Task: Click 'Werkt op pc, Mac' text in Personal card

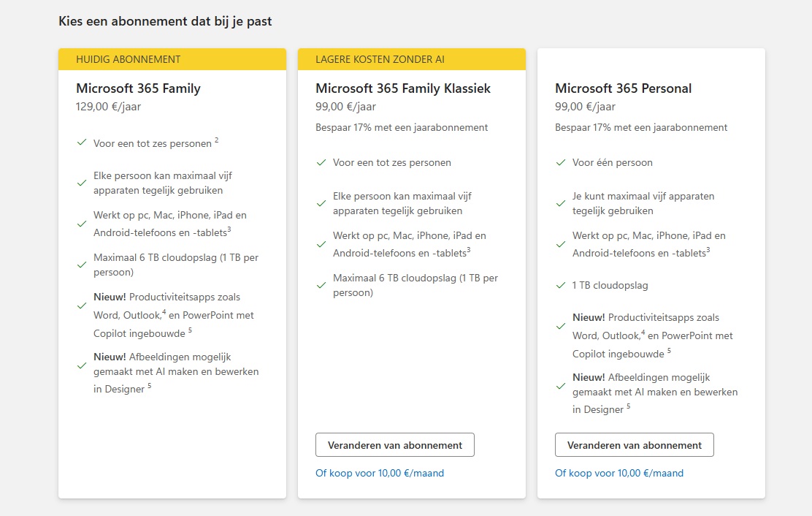Action: [x=649, y=244]
